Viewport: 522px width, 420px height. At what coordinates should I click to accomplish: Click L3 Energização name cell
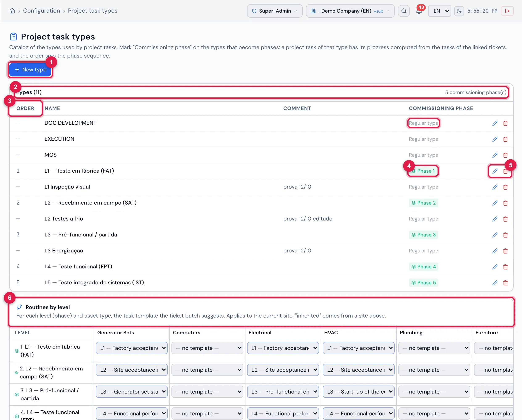coord(64,251)
